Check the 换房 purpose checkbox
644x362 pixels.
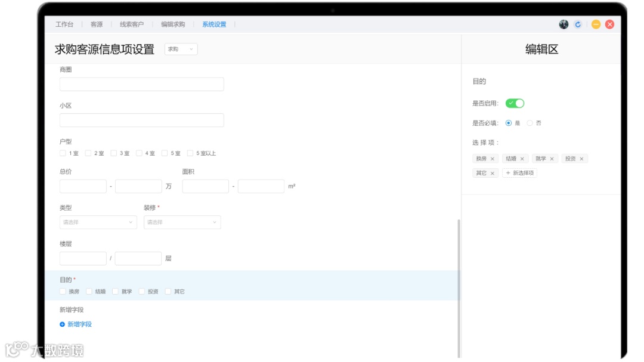pos(63,291)
